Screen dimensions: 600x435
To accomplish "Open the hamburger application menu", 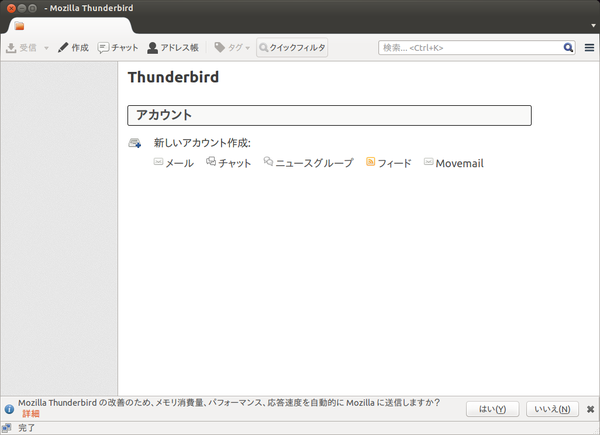I will coord(589,48).
